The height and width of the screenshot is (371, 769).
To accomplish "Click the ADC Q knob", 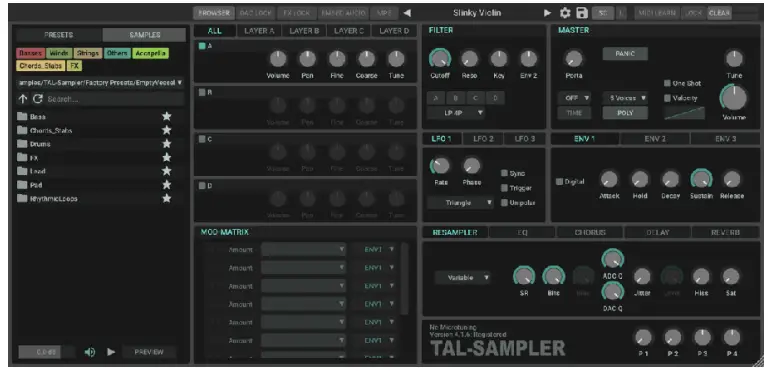I will point(613,258).
